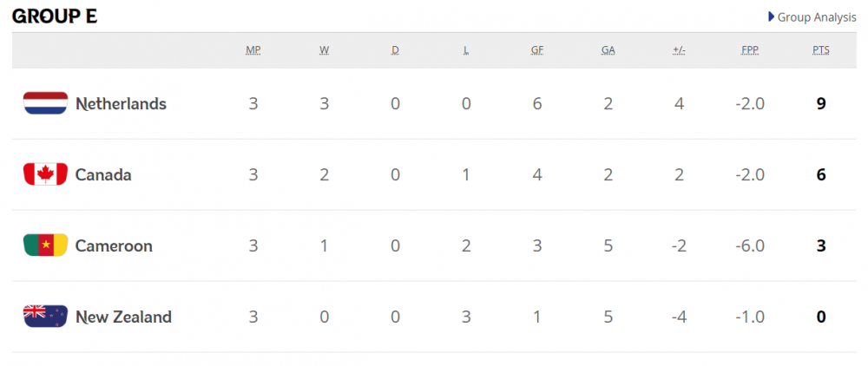The image size is (868, 366).
Task: Click the Cameroon flag icon
Action: 45,245
